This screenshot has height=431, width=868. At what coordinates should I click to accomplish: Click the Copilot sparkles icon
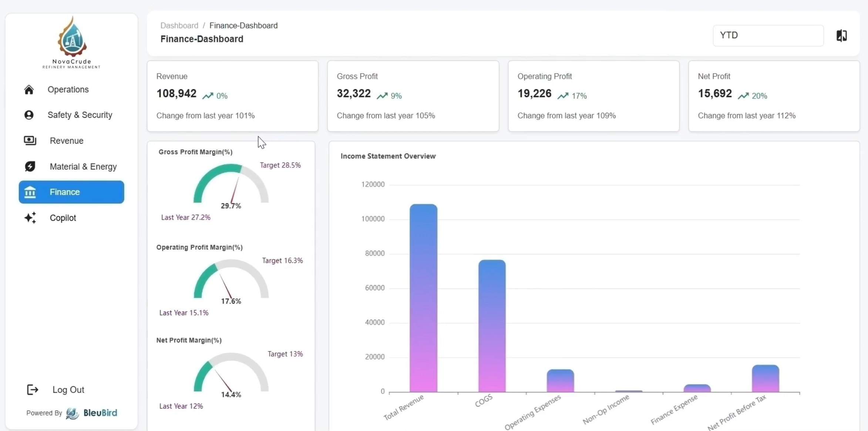(x=30, y=218)
